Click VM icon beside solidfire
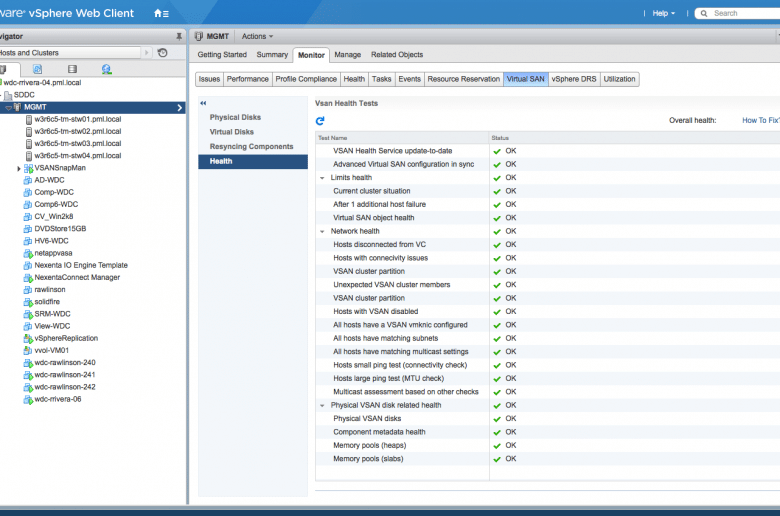The width and height of the screenshot is (780, 516). (x=28, y=302)
